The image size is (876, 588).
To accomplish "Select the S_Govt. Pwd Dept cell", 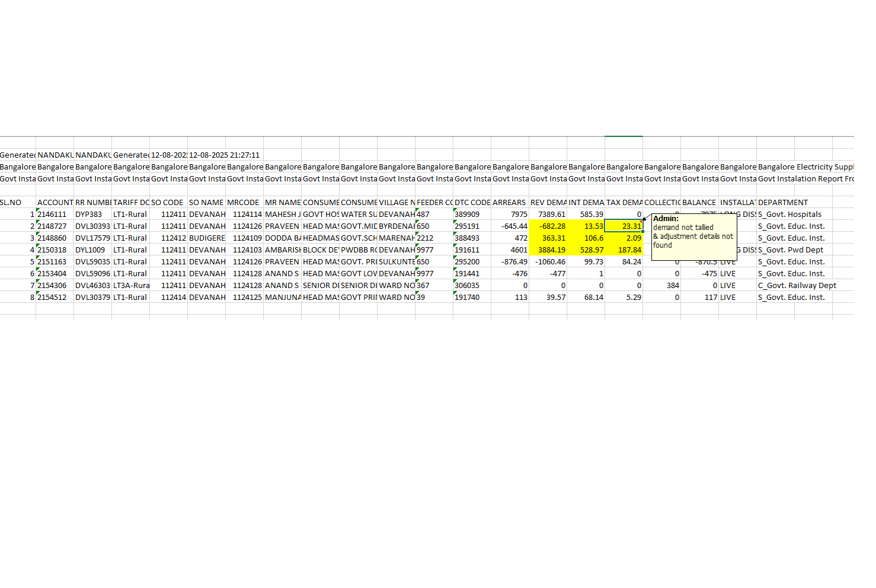I will tap(791, 250).
